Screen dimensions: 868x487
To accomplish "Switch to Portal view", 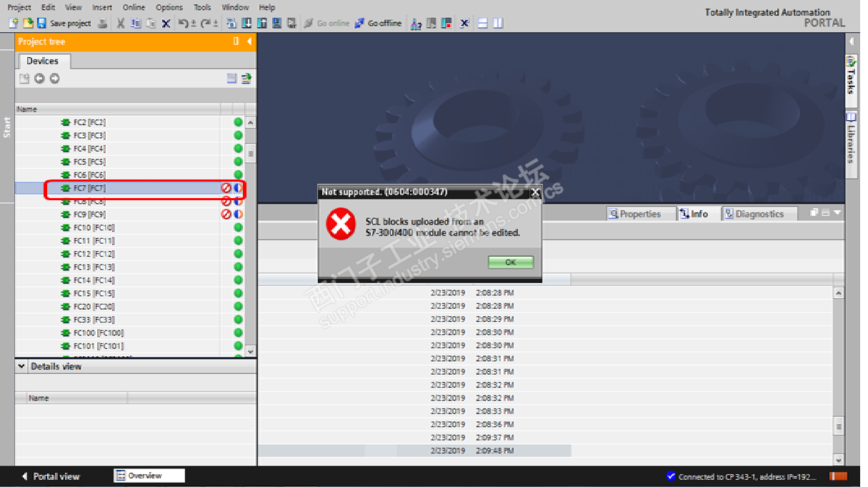I will 51,476.
